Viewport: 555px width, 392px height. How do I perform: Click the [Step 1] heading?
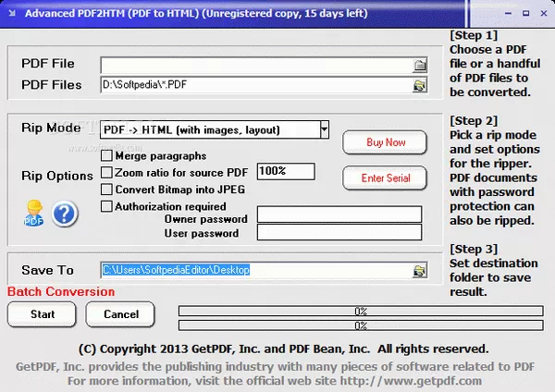[474, 35]
